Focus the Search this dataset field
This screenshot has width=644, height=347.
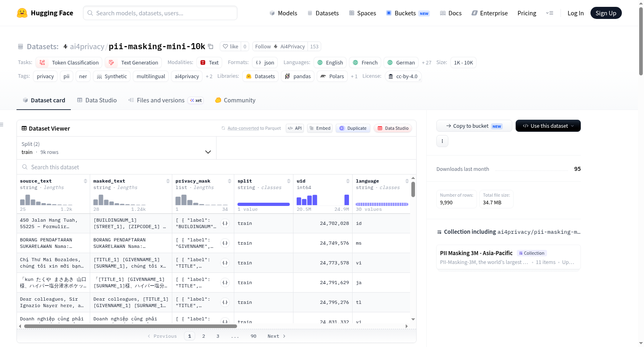217,167
